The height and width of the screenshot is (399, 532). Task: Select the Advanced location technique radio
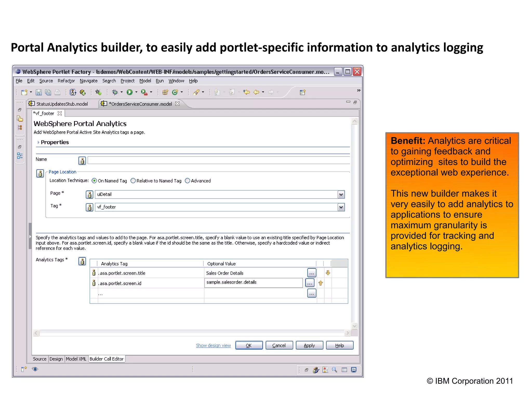[x=187, y=181]
